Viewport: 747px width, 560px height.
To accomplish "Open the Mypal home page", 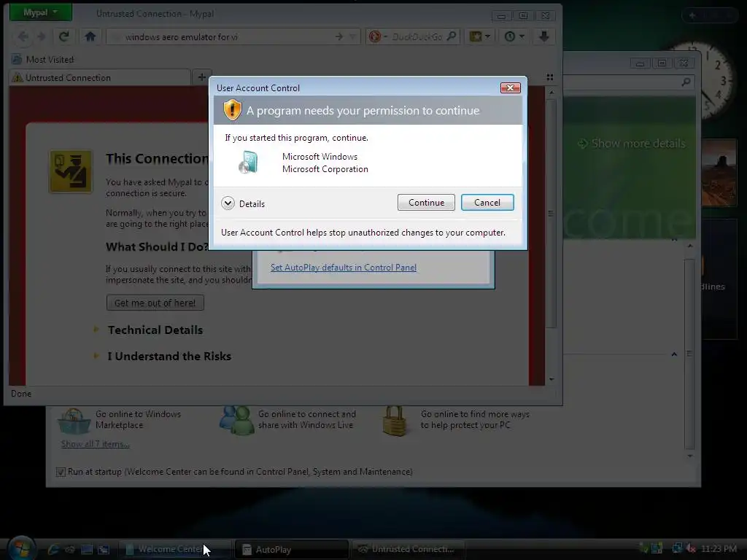I will tap(90, 36).
